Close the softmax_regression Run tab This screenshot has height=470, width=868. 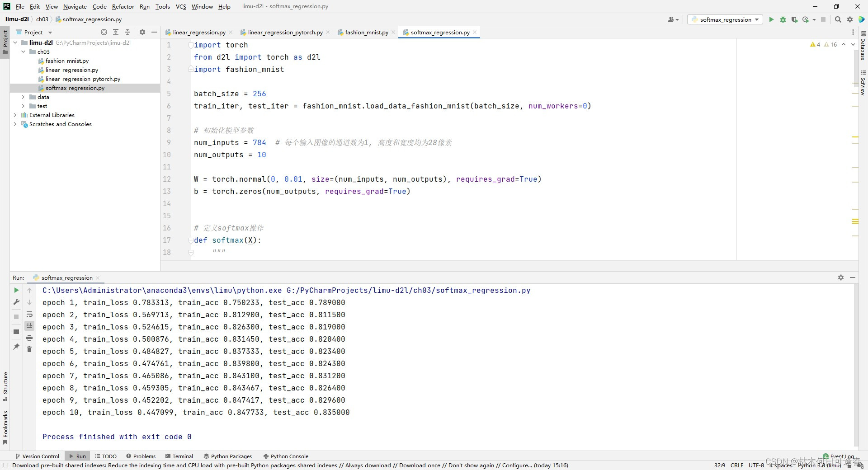click(98, 278)
